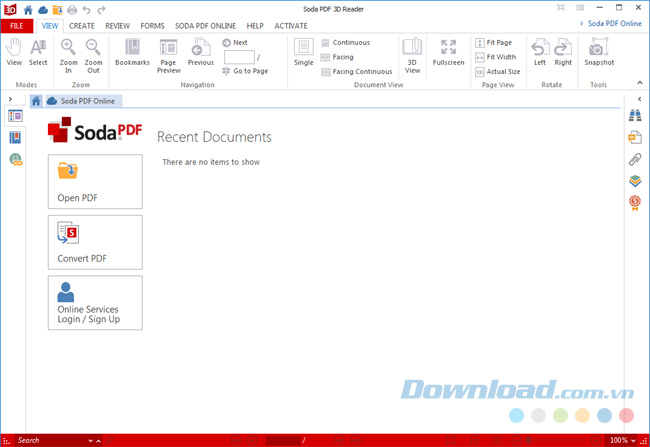
Task: Click the page number input field
Action: click(x=239, y=57)
